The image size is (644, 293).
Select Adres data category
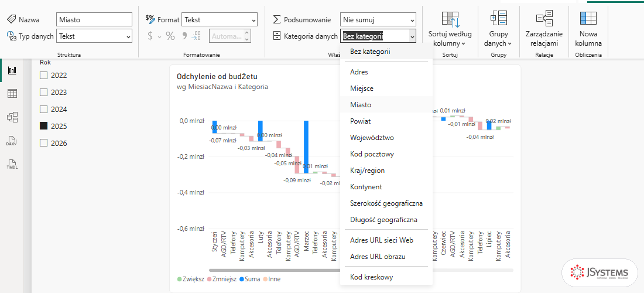coord(386,72)
